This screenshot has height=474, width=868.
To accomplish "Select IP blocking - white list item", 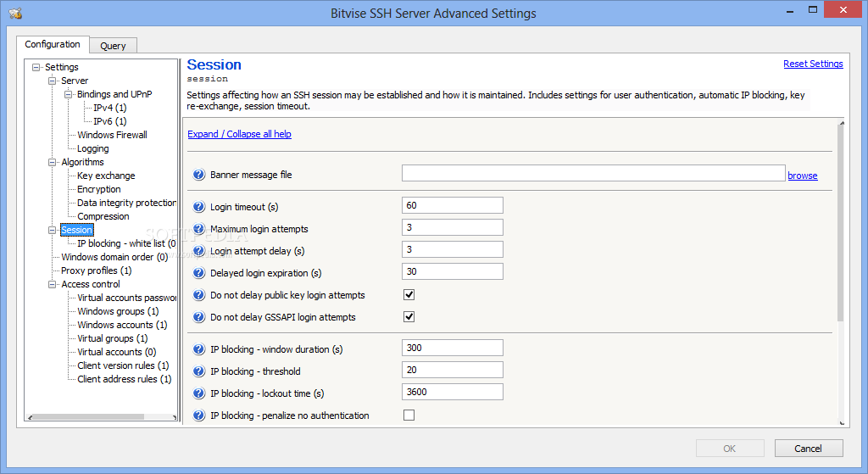I will coord(126,243).
